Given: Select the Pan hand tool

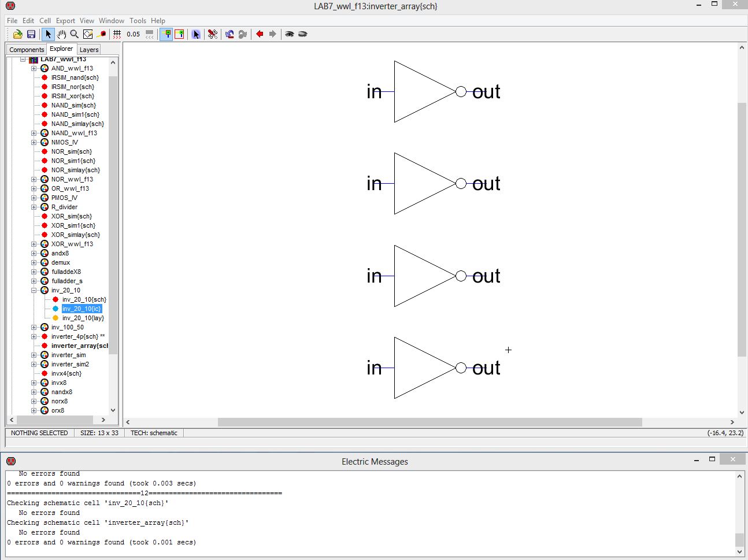Looking at the screenshot, I should point(61,34).
